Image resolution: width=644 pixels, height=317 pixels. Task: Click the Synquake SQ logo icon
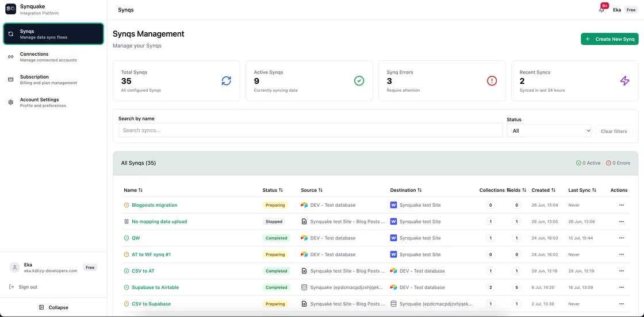10,9
